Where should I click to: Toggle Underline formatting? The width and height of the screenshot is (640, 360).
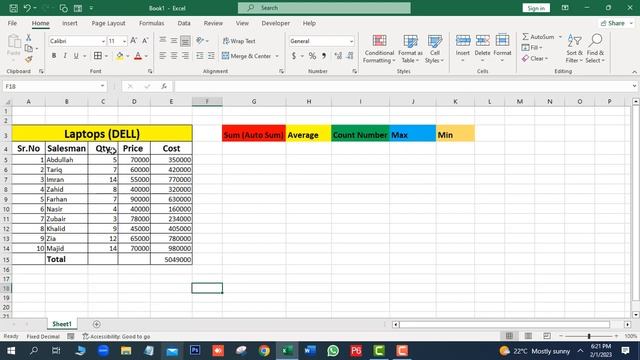pos(76,56)
